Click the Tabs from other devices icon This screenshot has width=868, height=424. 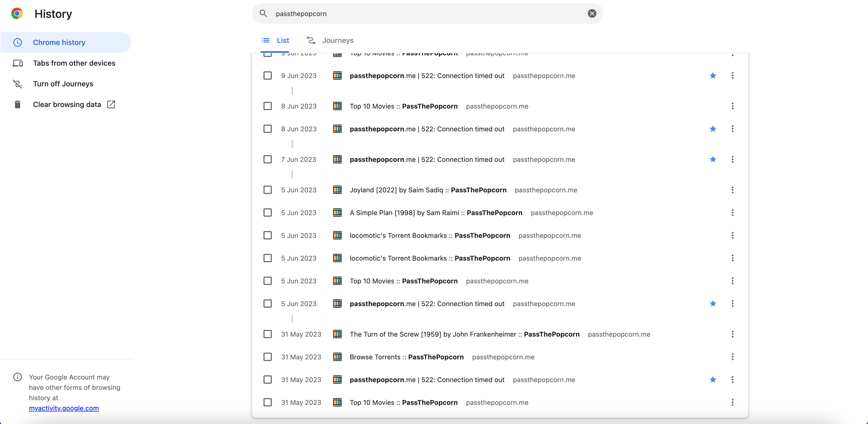[x=18, y=63]
